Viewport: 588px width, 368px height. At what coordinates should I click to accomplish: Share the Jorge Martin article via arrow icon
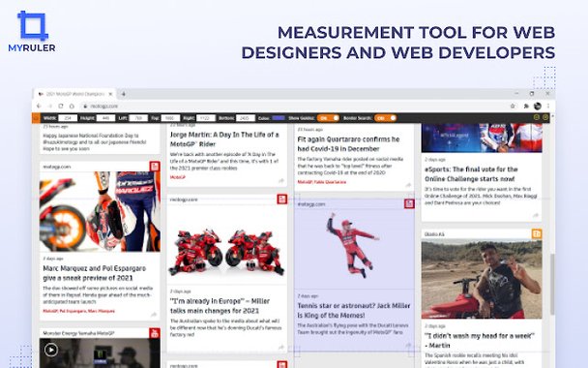pos(281,181)
